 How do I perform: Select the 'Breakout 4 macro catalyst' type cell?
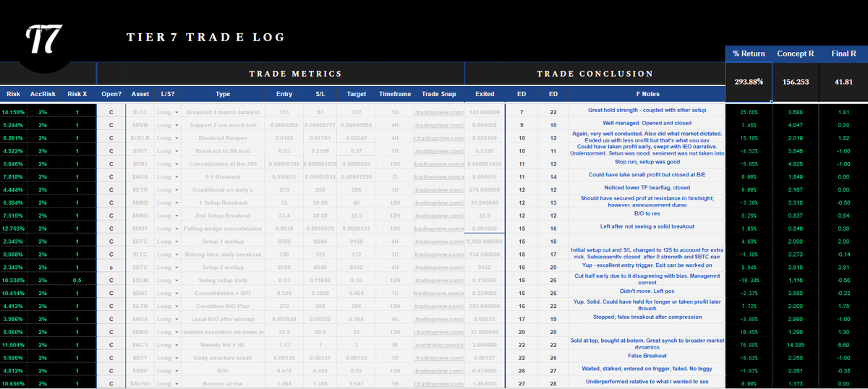223,112
